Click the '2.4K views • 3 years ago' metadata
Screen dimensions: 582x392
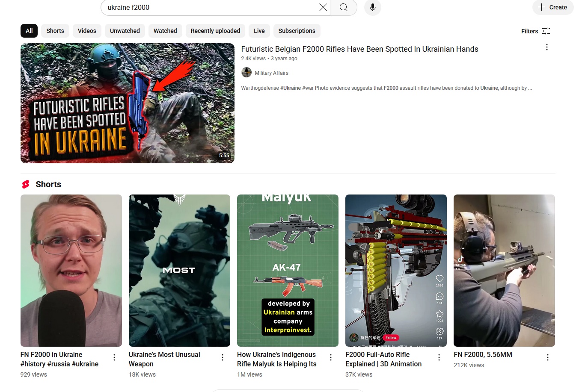[269, 59]
